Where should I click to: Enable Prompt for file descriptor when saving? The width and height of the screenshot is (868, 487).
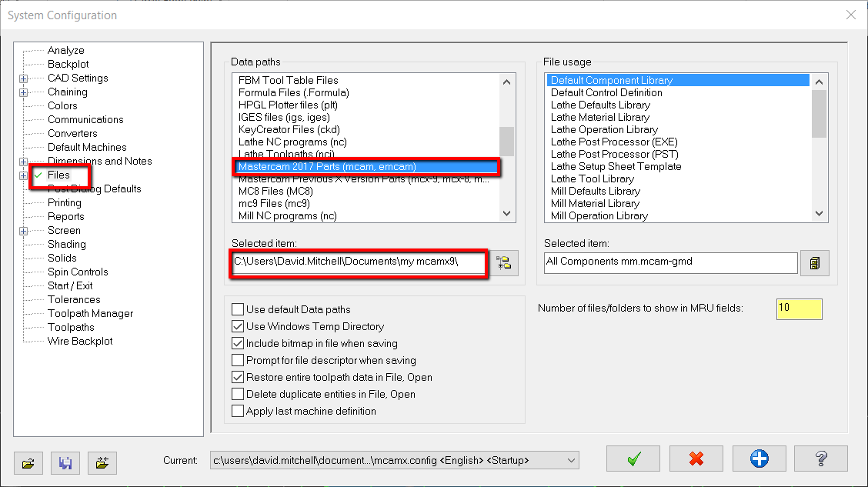tap(238, 360)
